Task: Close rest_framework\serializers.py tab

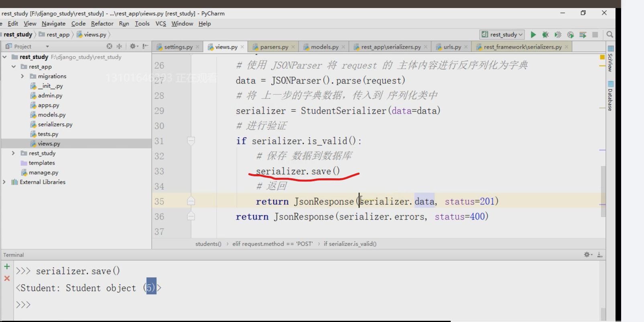Action: tap(567, 47)
